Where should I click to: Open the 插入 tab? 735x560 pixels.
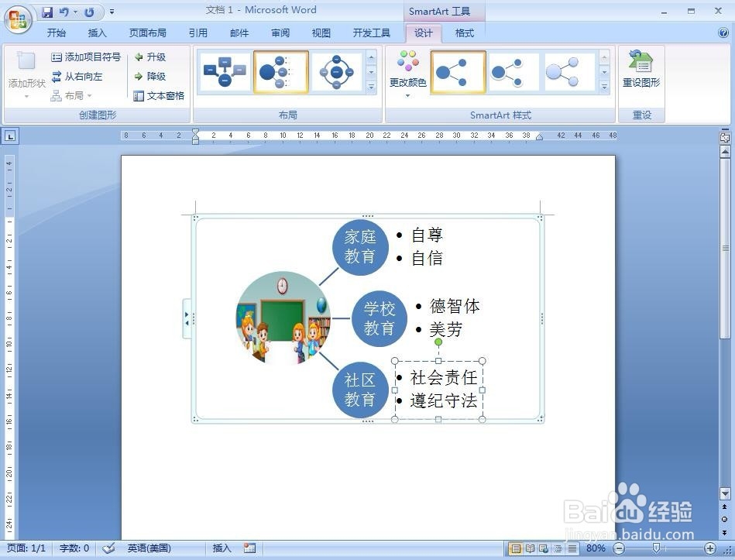point(97,33)
